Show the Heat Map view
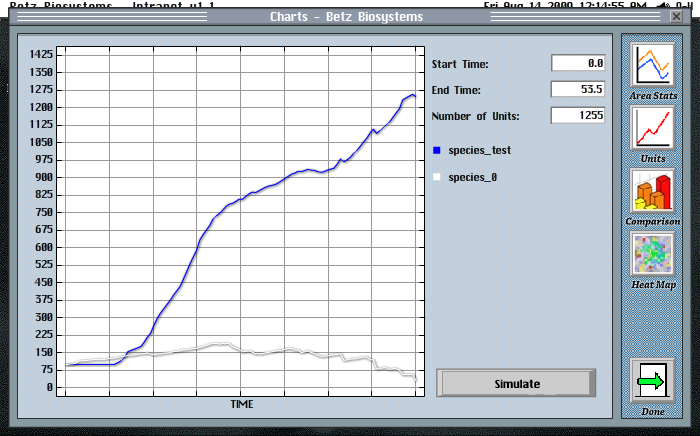Image resolution: width=700 pixels, height=436 pixels. [x=653, y=254]
